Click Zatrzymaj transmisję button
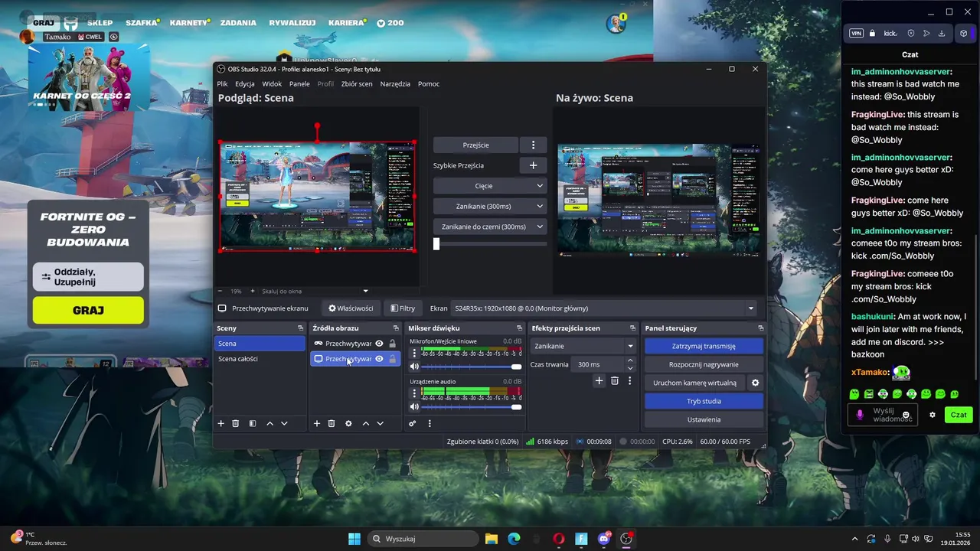The height and width of the screenshot is (551, 980). 704,346
